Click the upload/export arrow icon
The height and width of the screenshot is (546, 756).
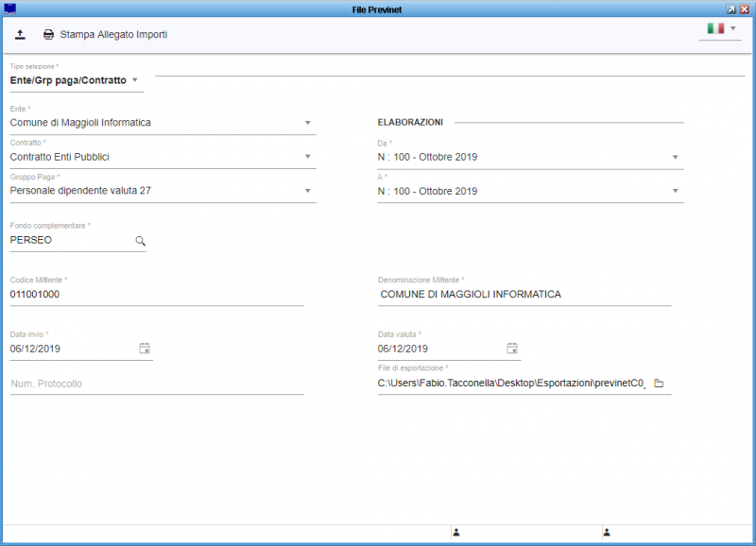click(20, 35)
